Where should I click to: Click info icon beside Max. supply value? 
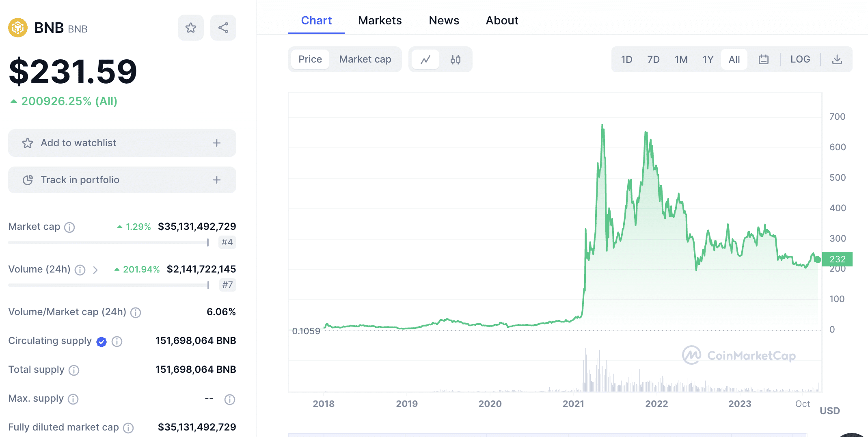coord(230,400)
